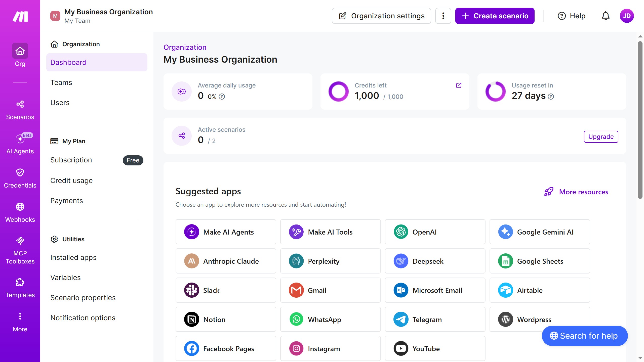Screen dimensions: 644x362
Task: Open the Org home section
Action: pos(20,55)
